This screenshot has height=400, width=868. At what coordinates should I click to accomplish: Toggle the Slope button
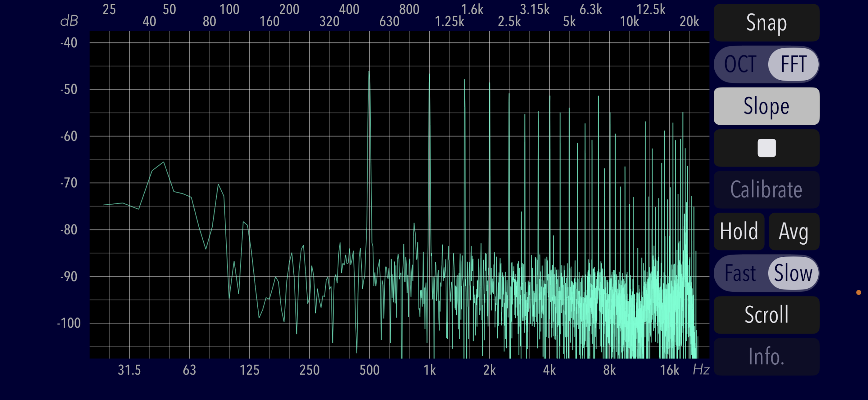(x=766, y=106)
